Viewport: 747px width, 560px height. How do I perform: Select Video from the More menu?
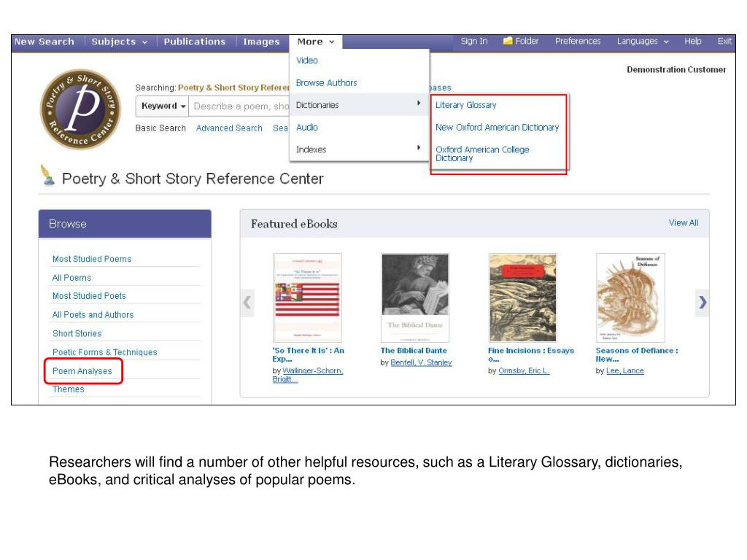(x=307, y=61)
